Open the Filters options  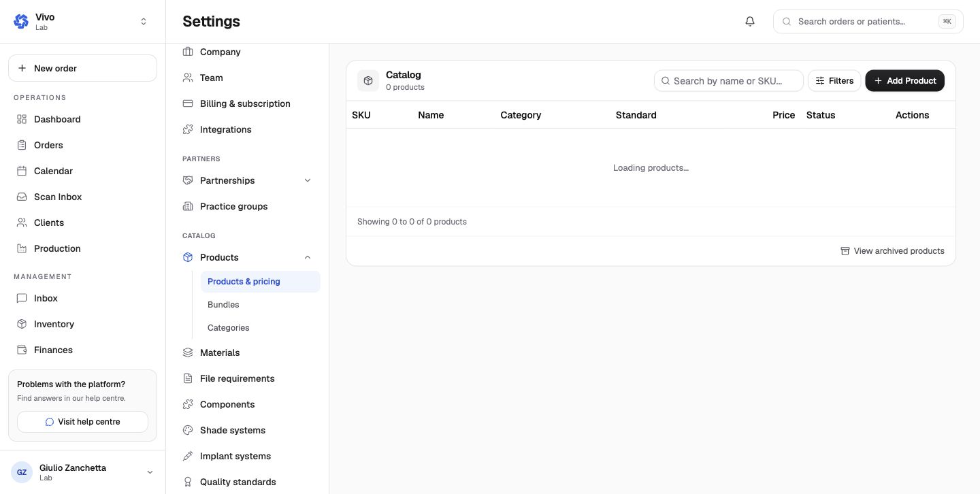(x=834, y=80)
